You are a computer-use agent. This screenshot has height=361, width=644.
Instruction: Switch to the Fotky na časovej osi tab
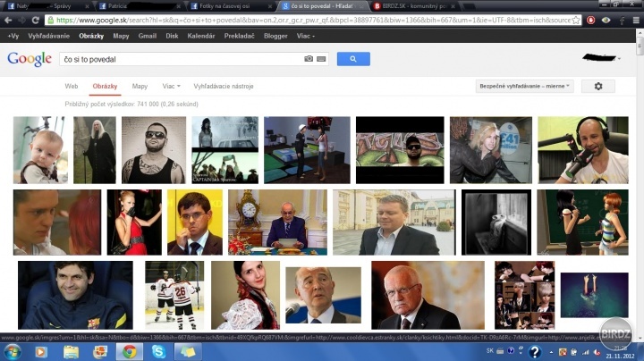(x=232, y=6)
